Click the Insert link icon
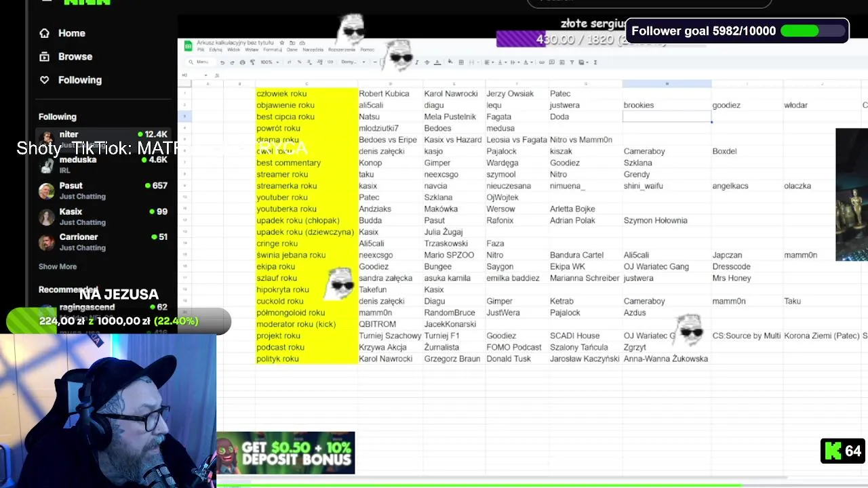Screen dimensions: 868x488 542,62
